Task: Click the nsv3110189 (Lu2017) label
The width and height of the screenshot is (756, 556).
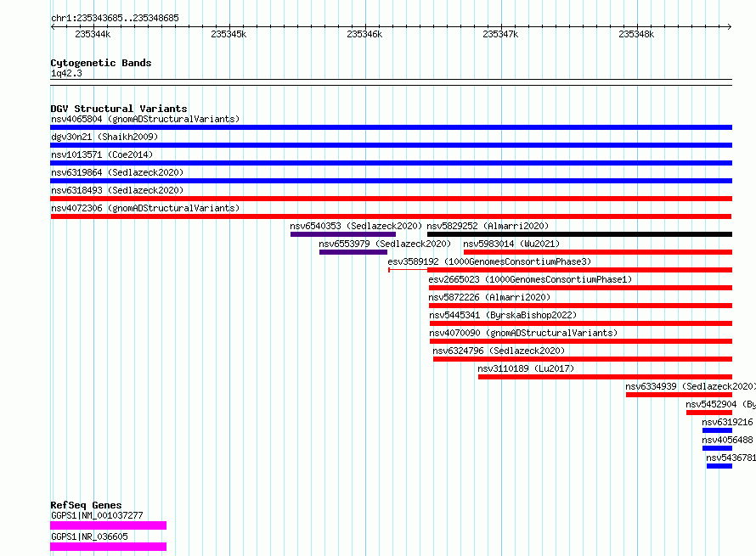Action: pyautogui.click(x=526, y=368)
